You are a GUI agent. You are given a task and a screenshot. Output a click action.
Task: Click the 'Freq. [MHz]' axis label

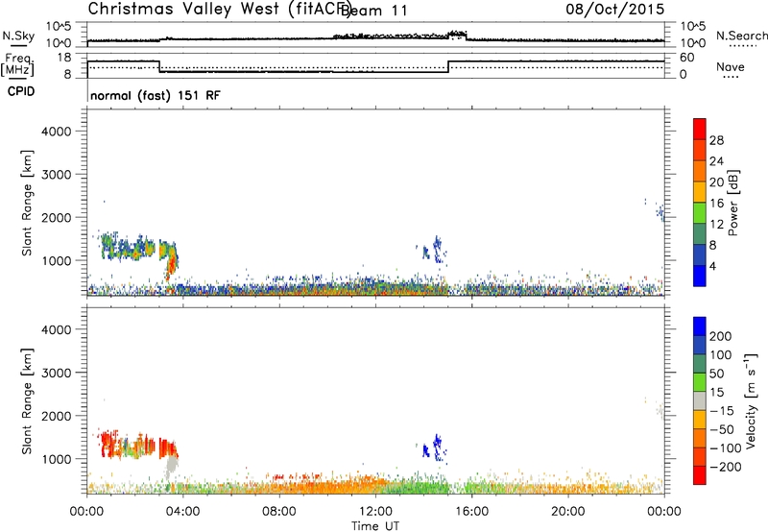pos(17,64)
